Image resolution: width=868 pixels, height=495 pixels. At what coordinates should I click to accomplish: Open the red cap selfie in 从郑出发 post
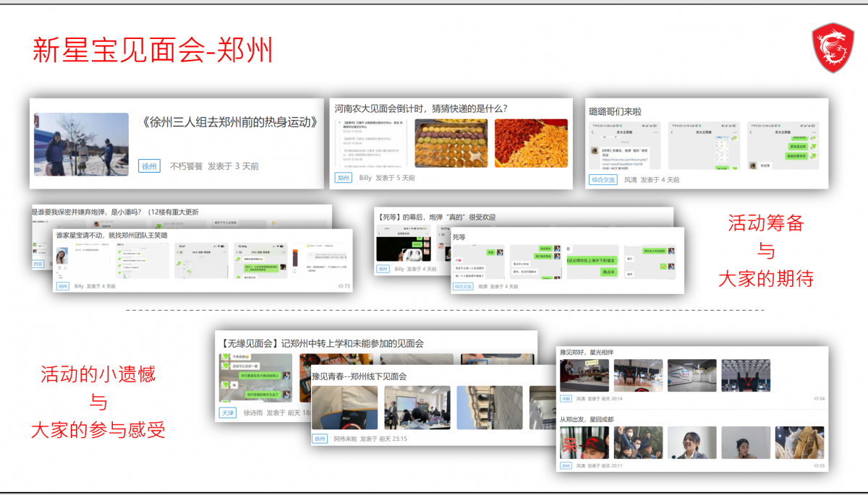584,442
